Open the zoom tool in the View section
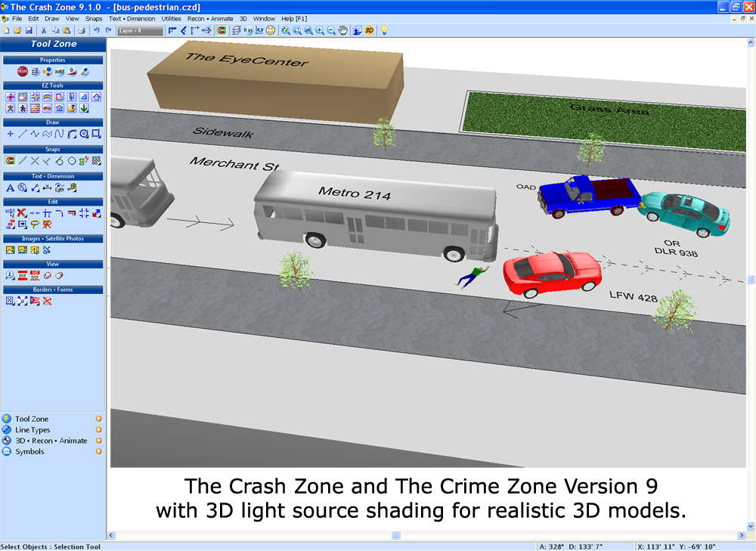756x551 pixels. pos(9,274)
